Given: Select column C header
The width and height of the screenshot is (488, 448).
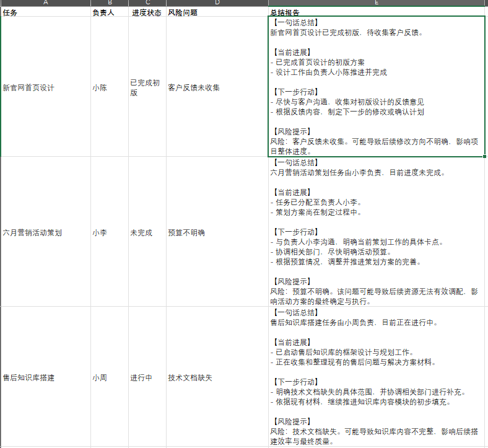Looking at the screenshot, I should point(147,3).
